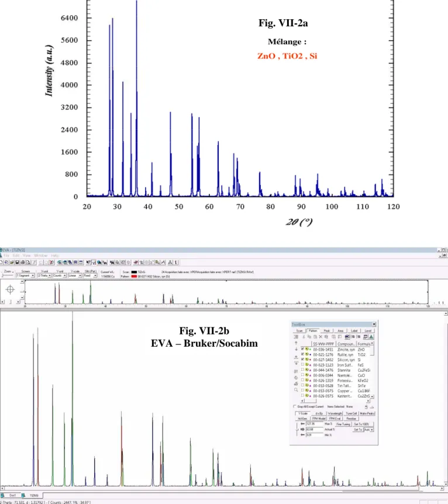
Task: Check the Tin Tell.. SnTe pattern checkbox
Action: point(302,385)
